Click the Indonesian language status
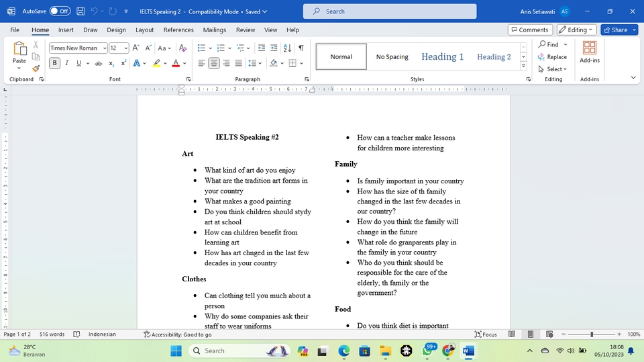This screenshot has height=362, width=644. click(x=102, y=334)
